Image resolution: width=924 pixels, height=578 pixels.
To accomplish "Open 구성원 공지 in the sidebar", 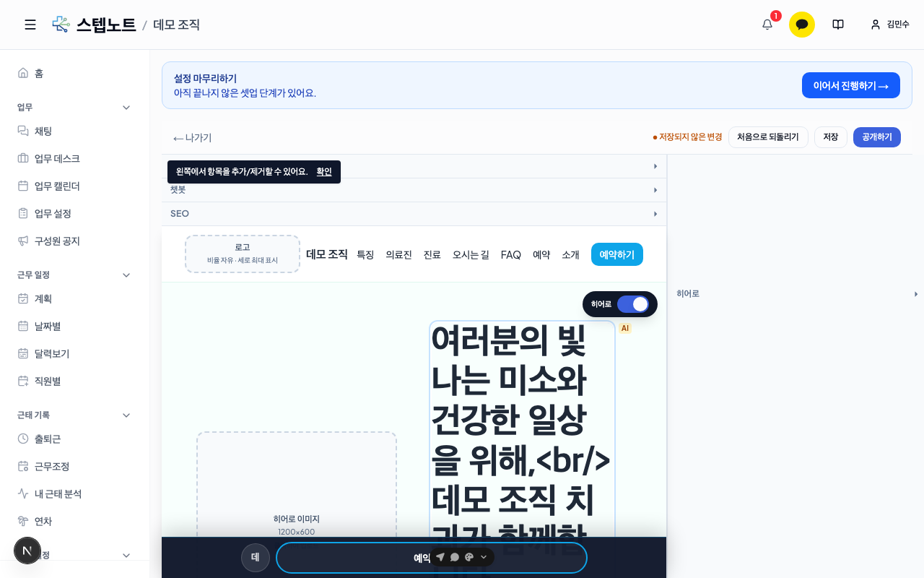I will [75, 241].
